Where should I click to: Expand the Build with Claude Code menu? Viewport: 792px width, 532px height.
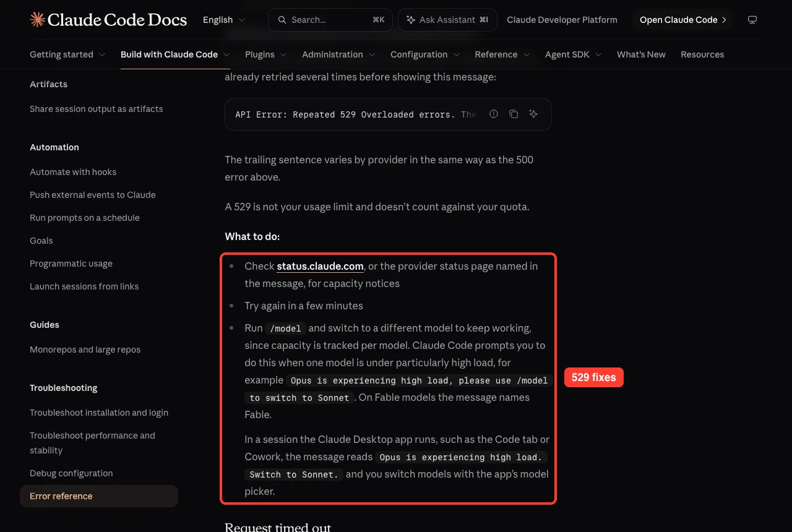pyautogui.click(x=175, y=54)
